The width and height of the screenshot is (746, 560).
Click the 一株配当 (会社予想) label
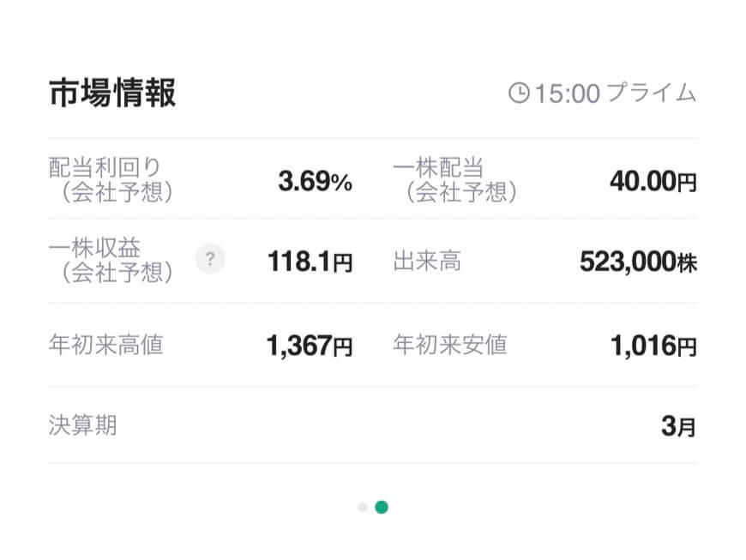pos(454,180)
